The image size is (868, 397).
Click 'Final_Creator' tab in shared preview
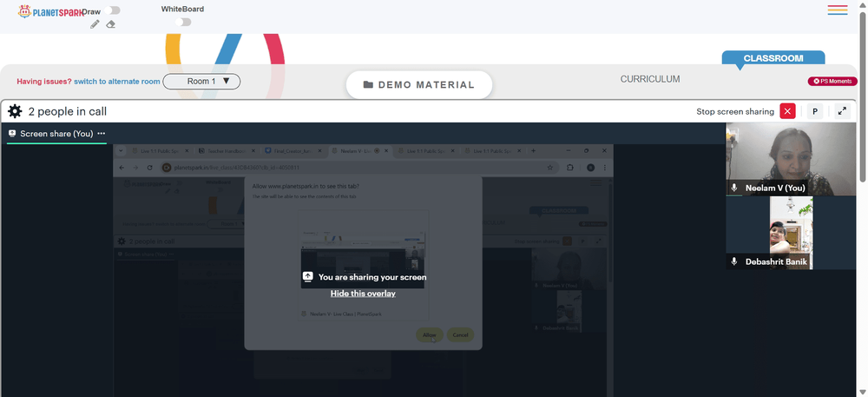tap(293, 150)
